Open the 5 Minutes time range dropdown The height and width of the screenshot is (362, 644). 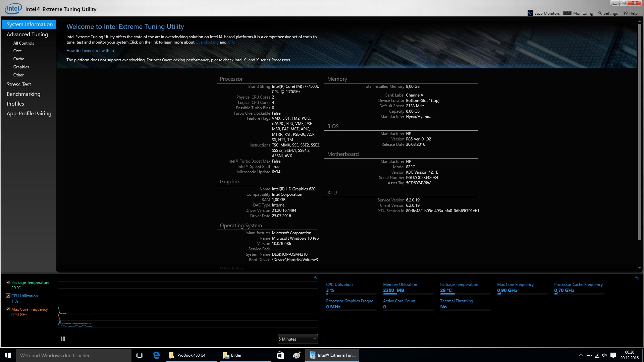298,339
